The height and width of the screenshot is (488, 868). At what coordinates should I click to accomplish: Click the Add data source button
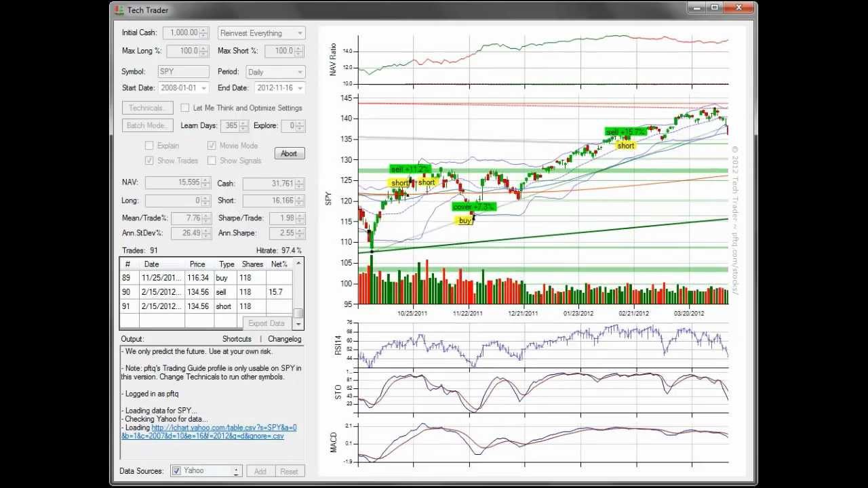click(260, 471)
